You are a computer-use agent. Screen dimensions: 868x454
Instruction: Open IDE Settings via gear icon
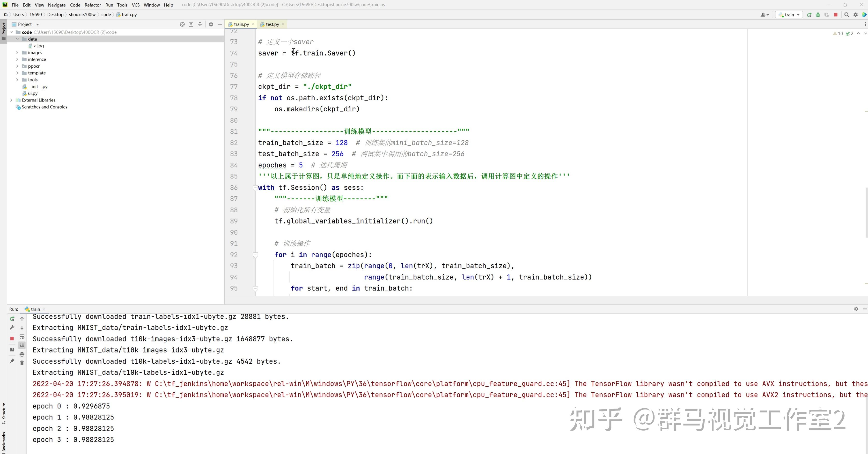855,15
